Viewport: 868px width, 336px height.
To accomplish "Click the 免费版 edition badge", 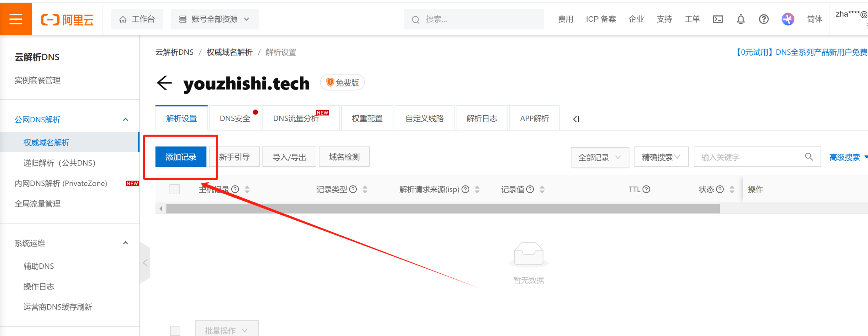I will (x=342, y=83).
